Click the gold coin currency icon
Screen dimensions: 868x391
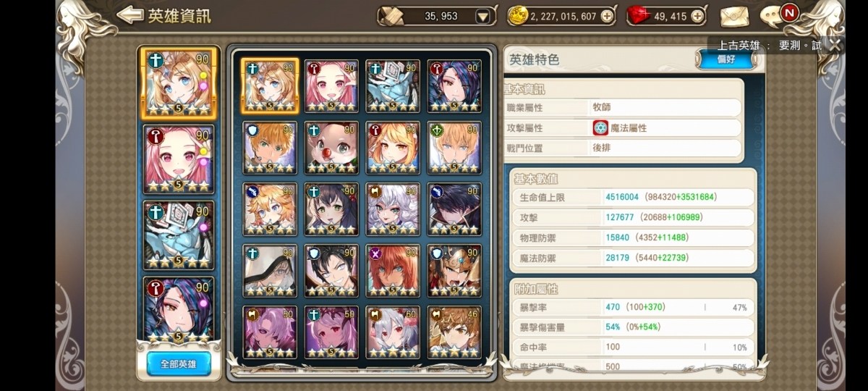click(x=516, y=15)
